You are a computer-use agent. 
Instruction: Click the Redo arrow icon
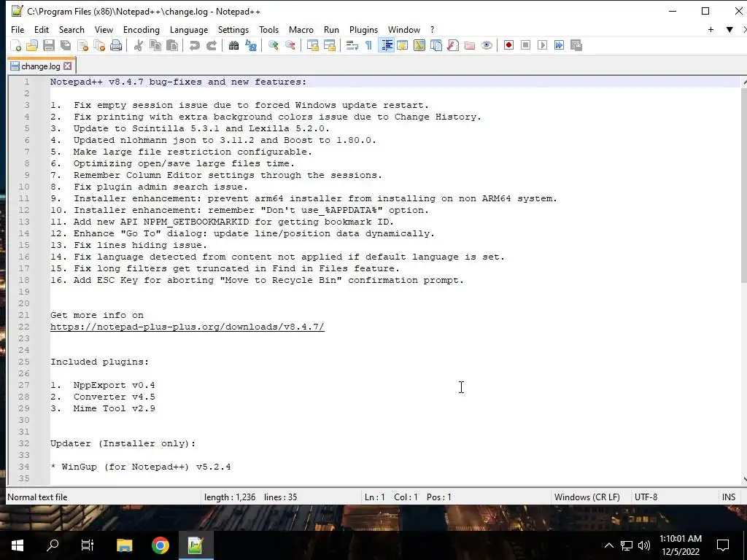[211, 45]
